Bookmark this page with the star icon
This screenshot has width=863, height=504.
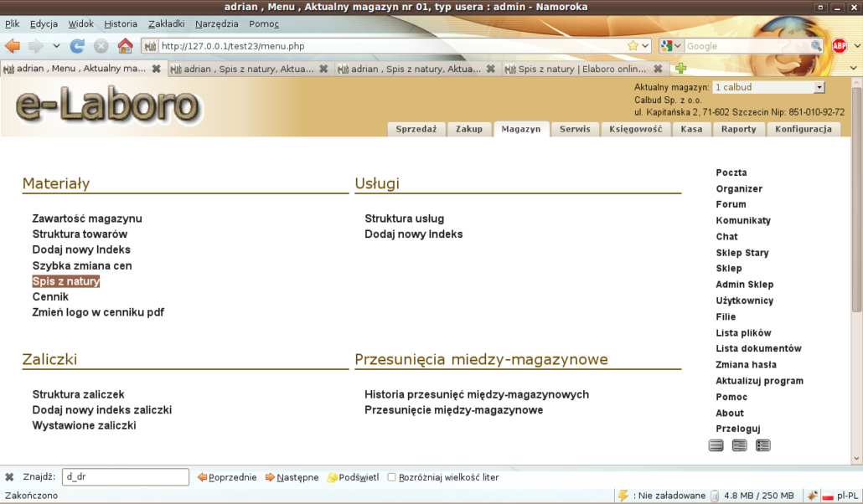[x=633, y=46]
